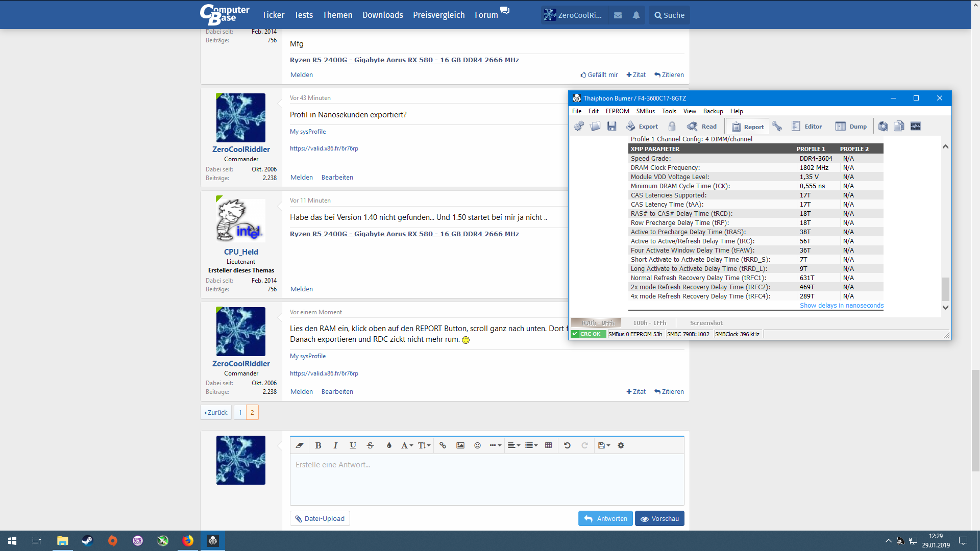
Task: Click the Antworten button to post the reply
Action: tap(605, 518)
